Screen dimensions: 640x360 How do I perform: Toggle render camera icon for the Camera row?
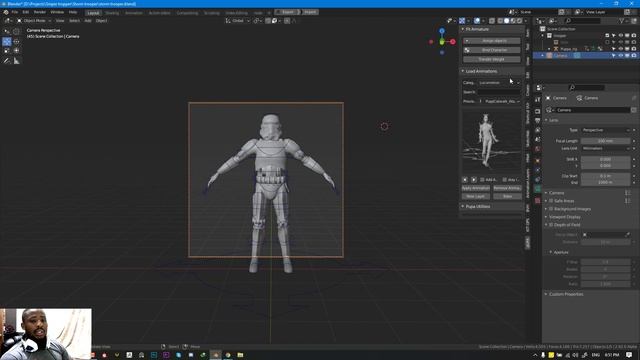[x=633, y=55]
